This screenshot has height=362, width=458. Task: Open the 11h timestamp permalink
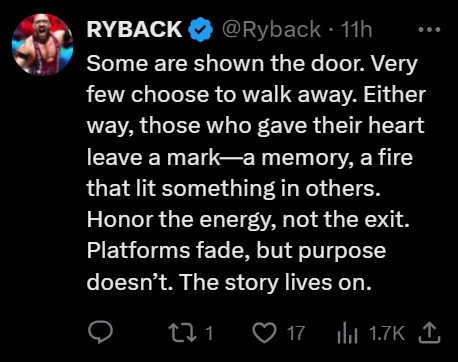pos(356,29)
